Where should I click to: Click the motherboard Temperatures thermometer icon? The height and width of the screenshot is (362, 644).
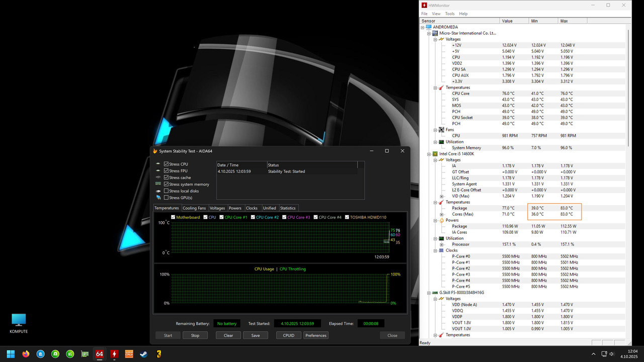(x=441, y=87)
